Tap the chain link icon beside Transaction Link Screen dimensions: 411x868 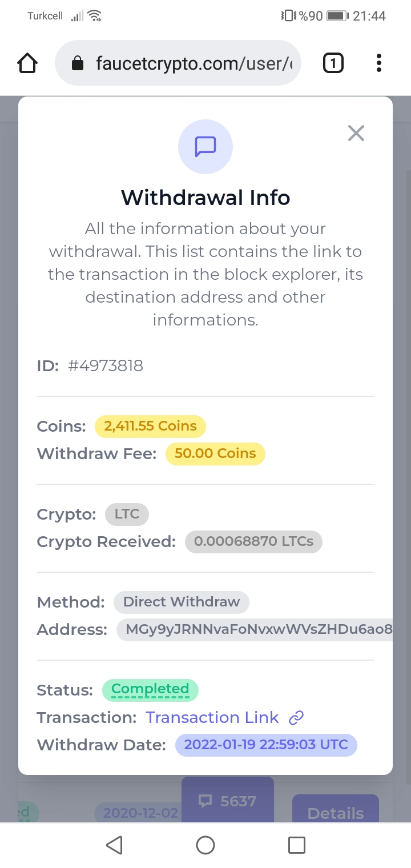(x=296, y=718)
